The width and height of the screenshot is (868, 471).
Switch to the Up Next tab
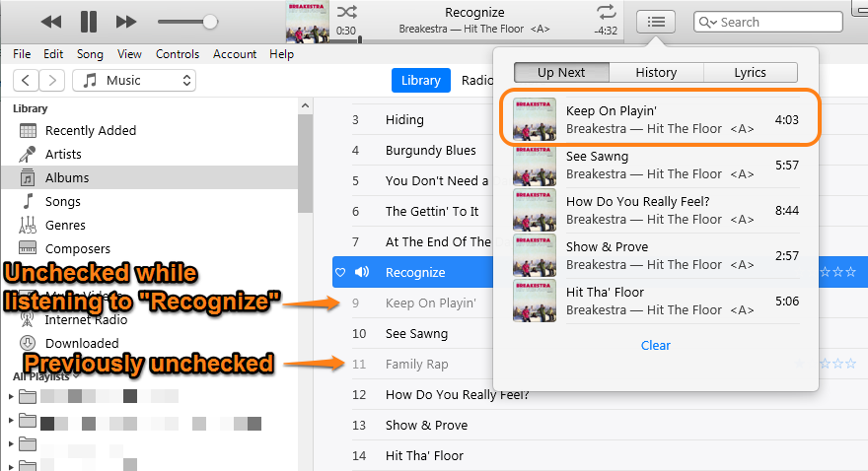(x=561, y=72)
